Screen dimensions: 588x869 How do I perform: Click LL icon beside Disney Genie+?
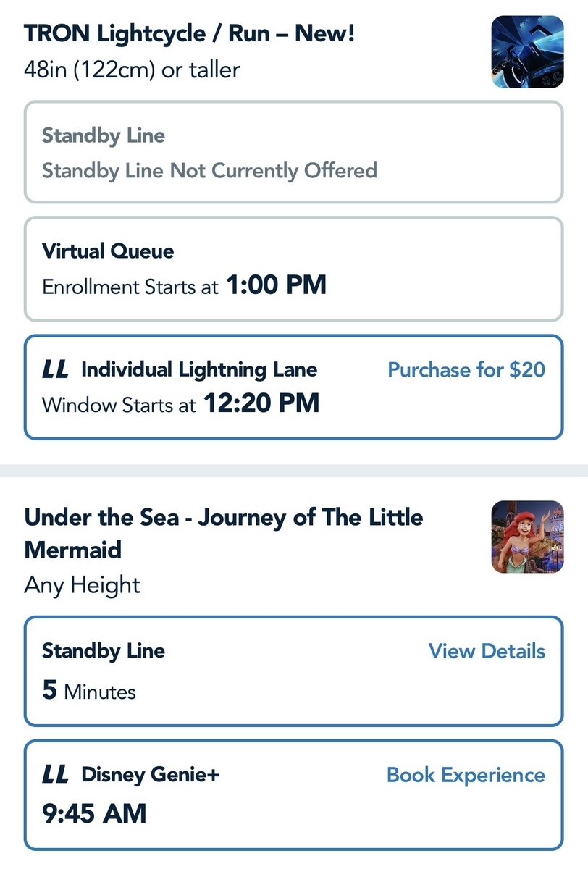coord(56,775)
